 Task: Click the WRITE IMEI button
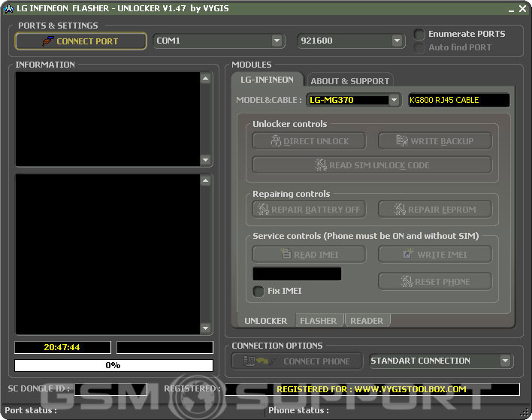pyautogui.click(x=435, y=255)
